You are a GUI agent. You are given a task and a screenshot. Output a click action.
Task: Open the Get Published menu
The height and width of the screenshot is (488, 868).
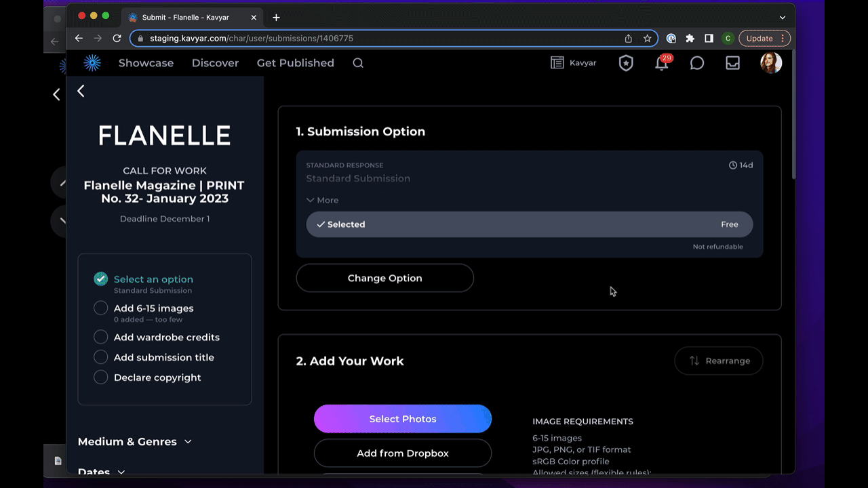point(296,63)
